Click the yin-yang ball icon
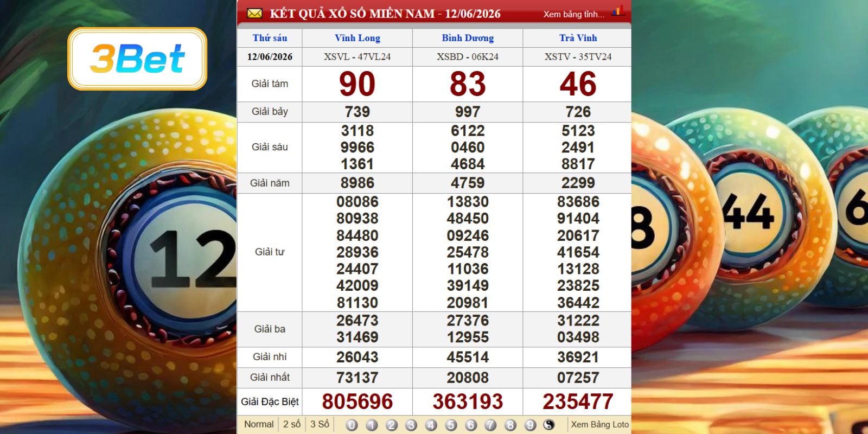Screen dimensions: 868x434 click(549, 425)
